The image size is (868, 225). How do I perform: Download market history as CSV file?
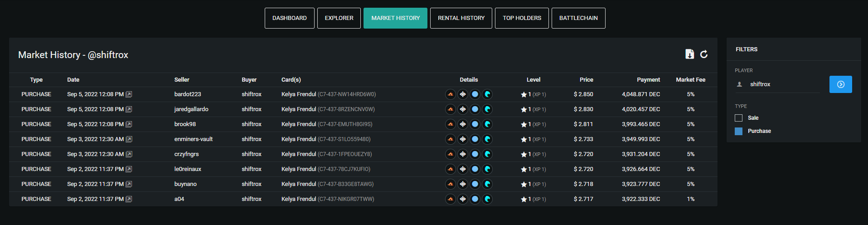point(689,54)
